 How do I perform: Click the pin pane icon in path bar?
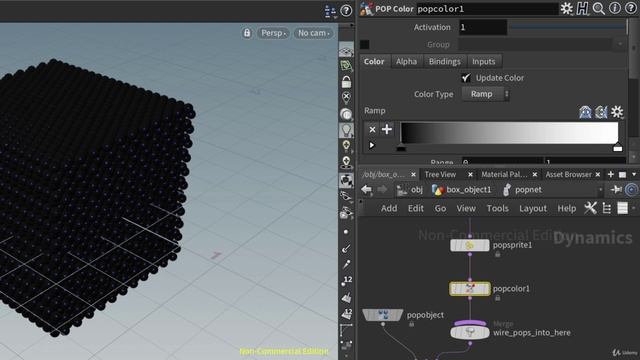tap(616, 189)
